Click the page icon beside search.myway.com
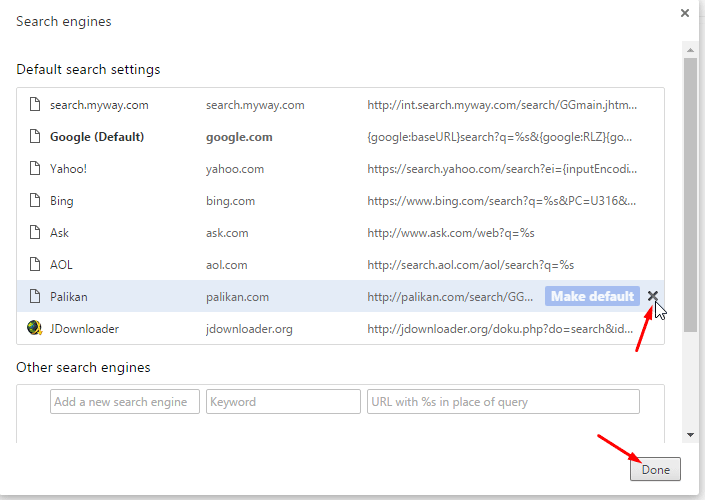This screenshot has height=500, width=705. [35, 104]
